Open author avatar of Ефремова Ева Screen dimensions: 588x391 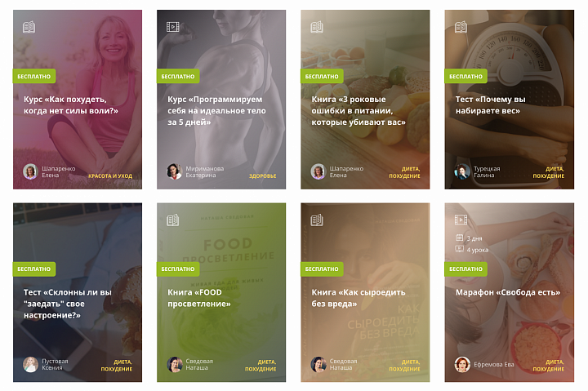[x=462, y=364]
